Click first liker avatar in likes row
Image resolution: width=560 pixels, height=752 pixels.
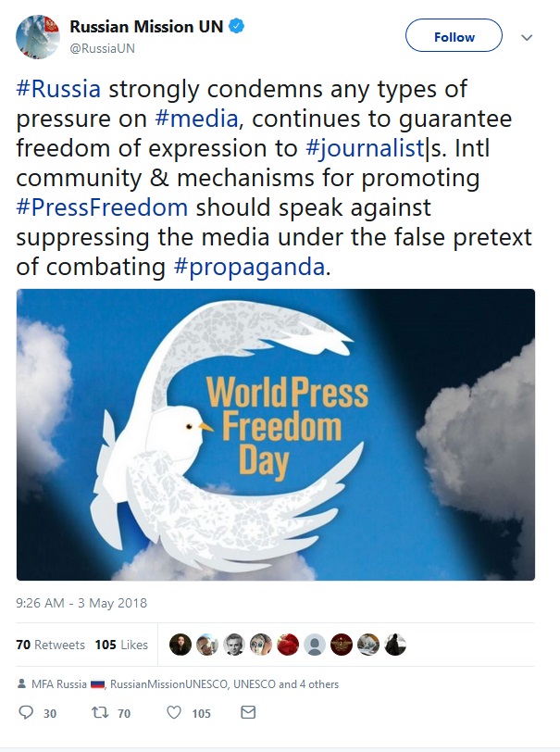[180, 645]
